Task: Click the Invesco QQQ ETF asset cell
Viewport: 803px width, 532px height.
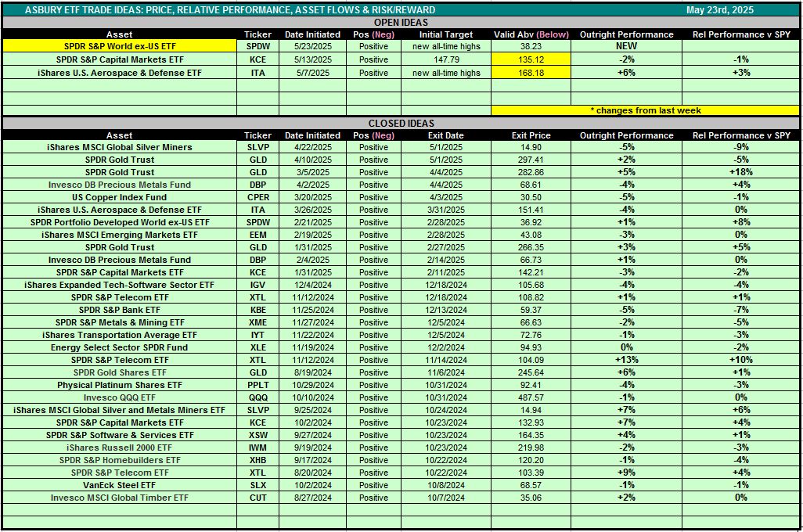Action: pos(120,397)
